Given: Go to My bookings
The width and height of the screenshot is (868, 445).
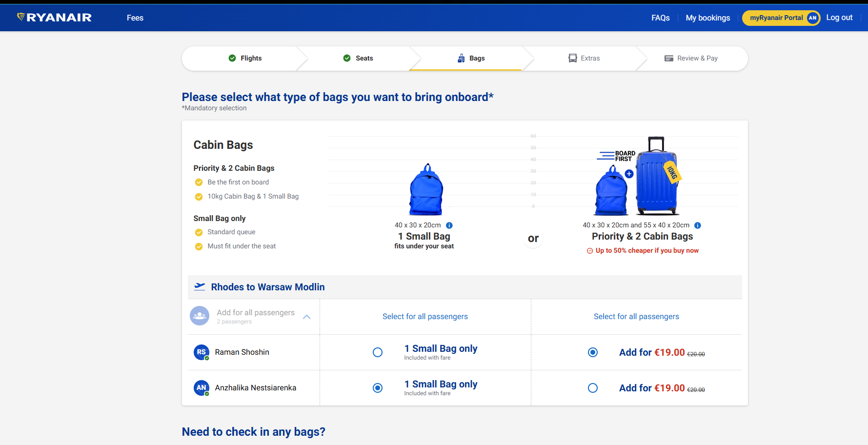Looking at the screenshot, I should (708, 18).
